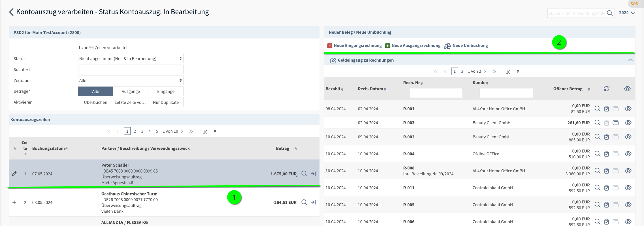644x226 pixels.
Task: Click magnifier icon for Peter Schaller row
Action: tap(304, 174)
